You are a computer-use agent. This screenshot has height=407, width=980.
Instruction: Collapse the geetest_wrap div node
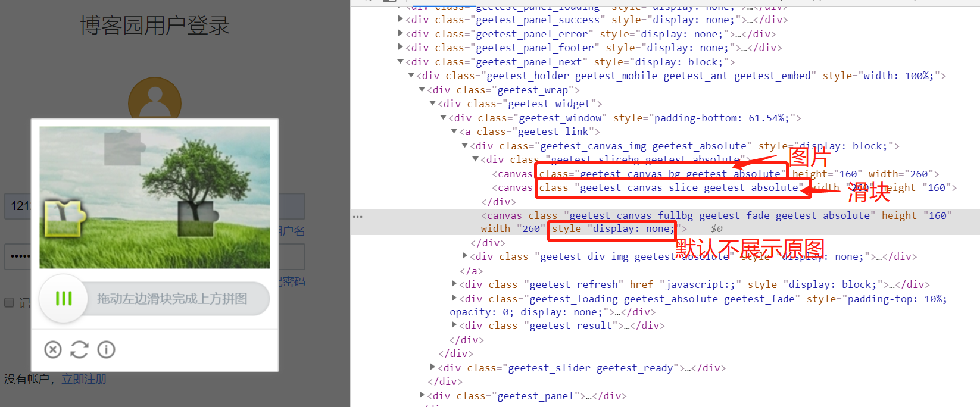422,89
